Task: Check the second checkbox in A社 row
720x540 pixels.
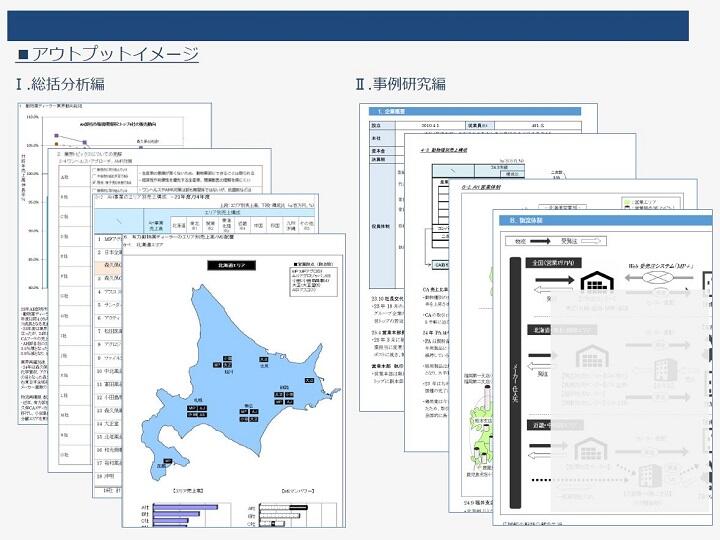Action: coord(95,176)
